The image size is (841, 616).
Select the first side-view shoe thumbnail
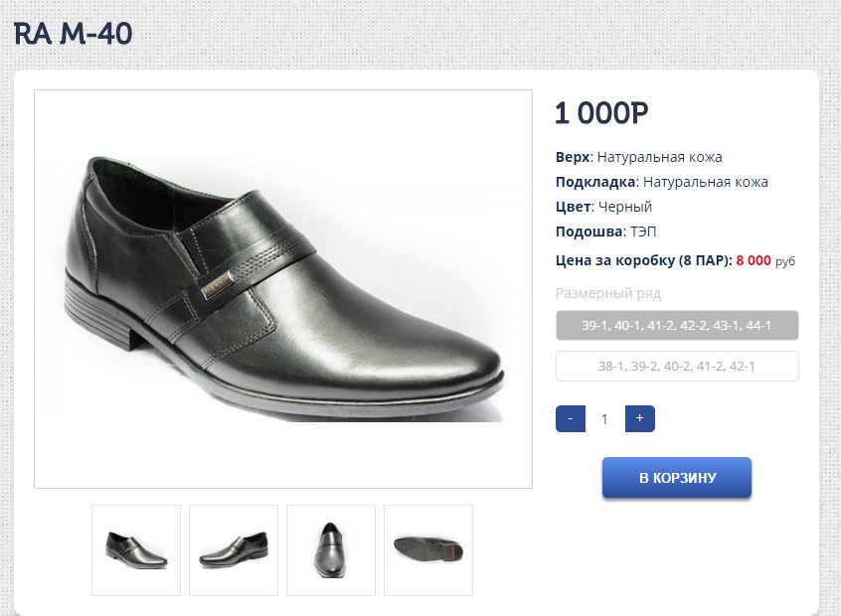coord(136,549)
